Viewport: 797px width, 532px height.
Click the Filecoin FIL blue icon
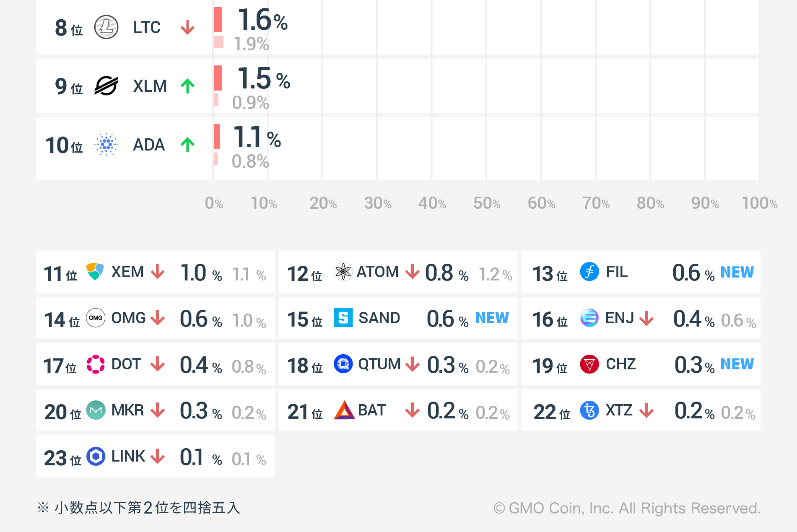pos(589,272)
